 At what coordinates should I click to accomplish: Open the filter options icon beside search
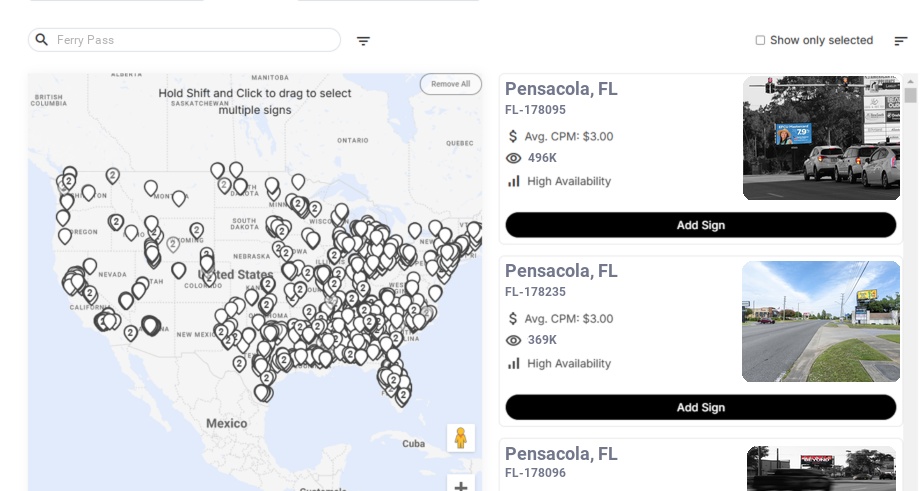point(363,41)
